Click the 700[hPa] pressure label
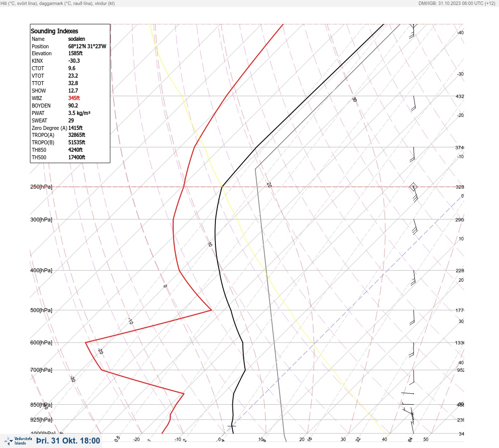 point(41,370)
